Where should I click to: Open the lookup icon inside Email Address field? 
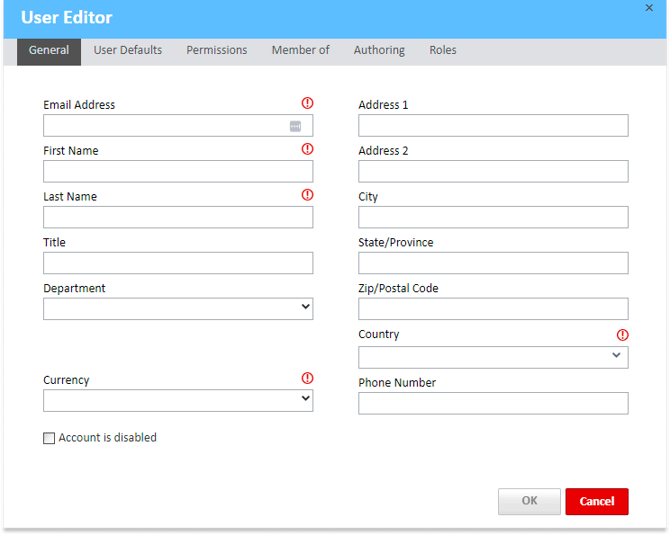click(295, 126)
